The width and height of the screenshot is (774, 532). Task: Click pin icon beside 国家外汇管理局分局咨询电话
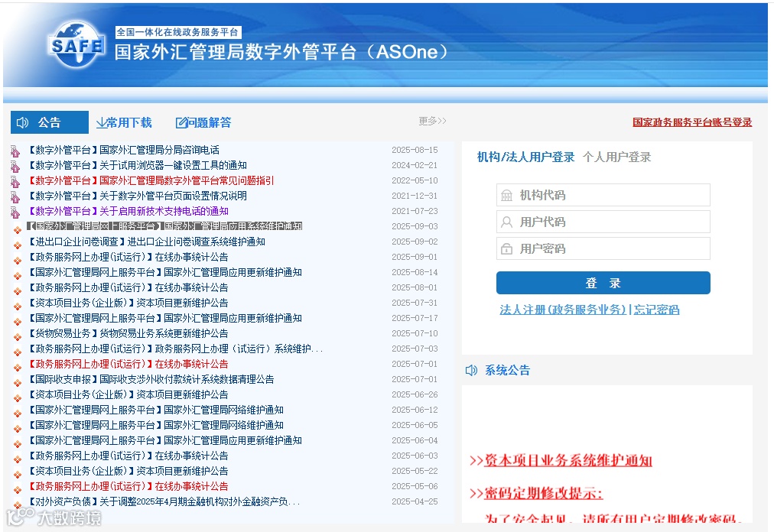tap(15, 151)
